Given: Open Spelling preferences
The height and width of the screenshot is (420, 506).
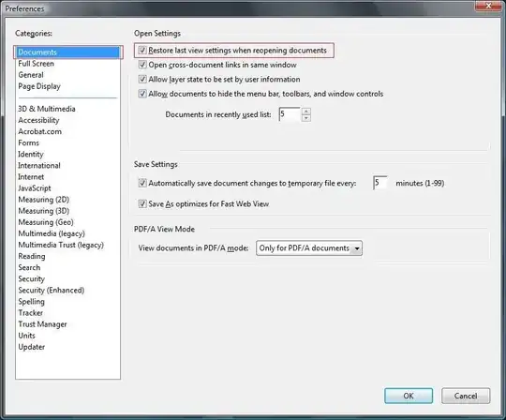Looking at the screenshot, I should [31, 302].
